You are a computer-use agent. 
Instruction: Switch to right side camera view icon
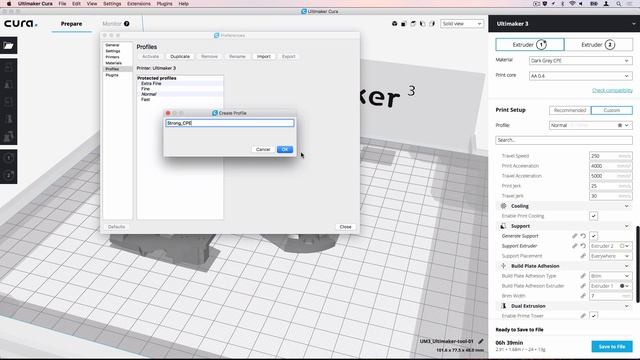coord(432,24)
